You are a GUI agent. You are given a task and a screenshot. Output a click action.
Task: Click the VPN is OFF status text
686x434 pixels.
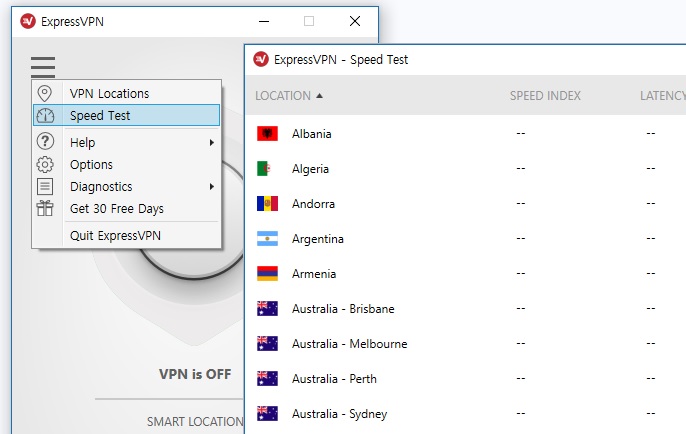195,374
